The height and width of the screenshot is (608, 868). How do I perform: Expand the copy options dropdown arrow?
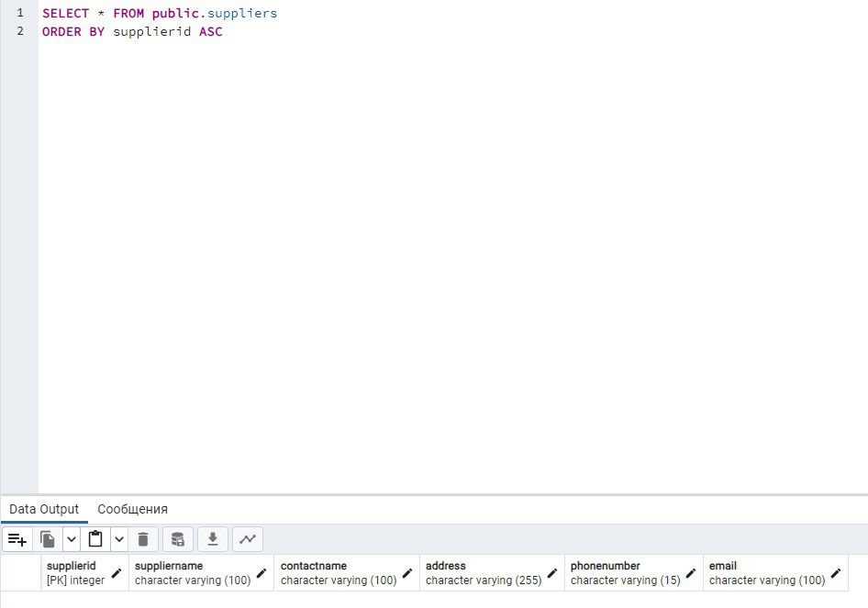(x=72, y=539)
